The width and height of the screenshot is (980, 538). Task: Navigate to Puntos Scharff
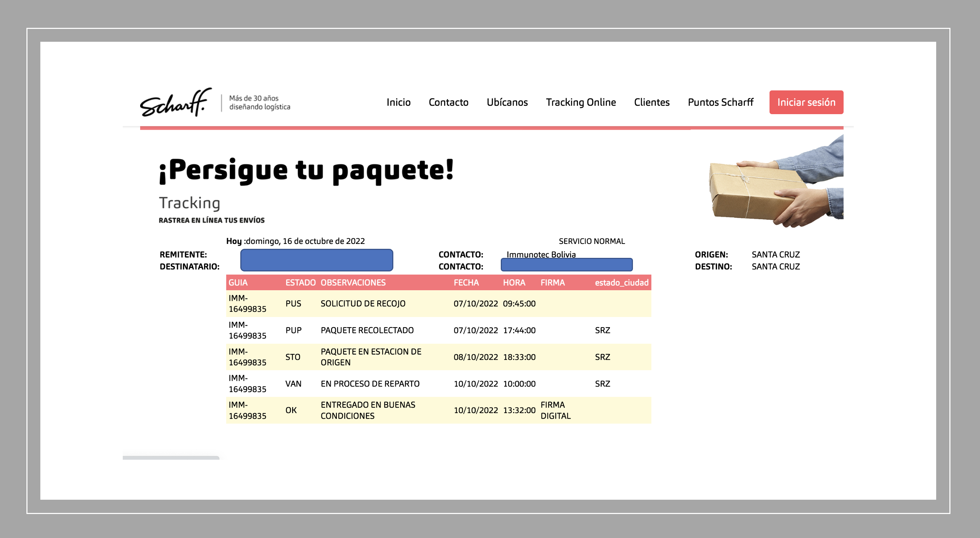[x=720, y=102]
